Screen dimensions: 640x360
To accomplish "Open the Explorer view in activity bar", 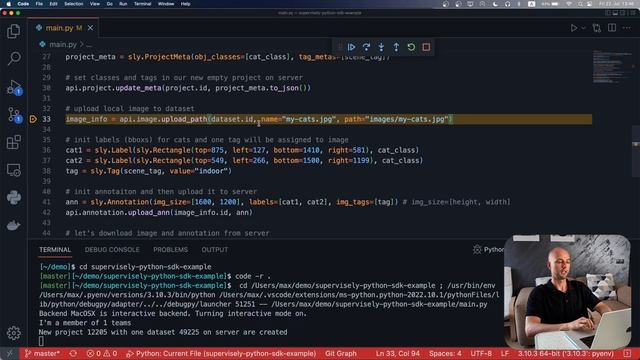I will coord(13,31).
